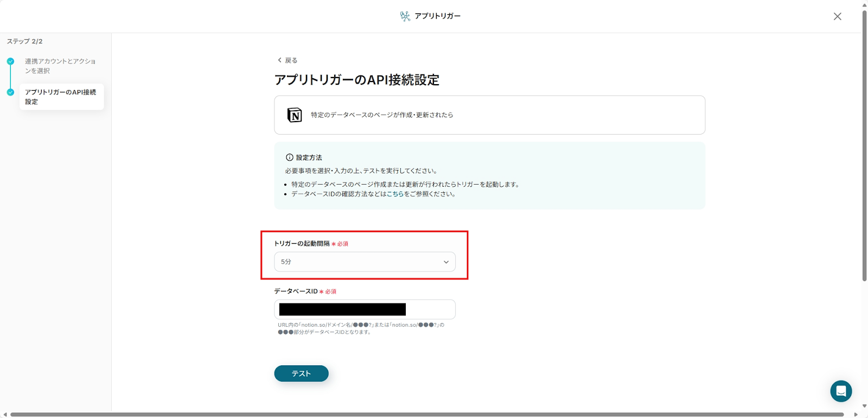Open the chat support widget
Image resolution: width=868 pixels, height=418 pixels.
point(841,391)
